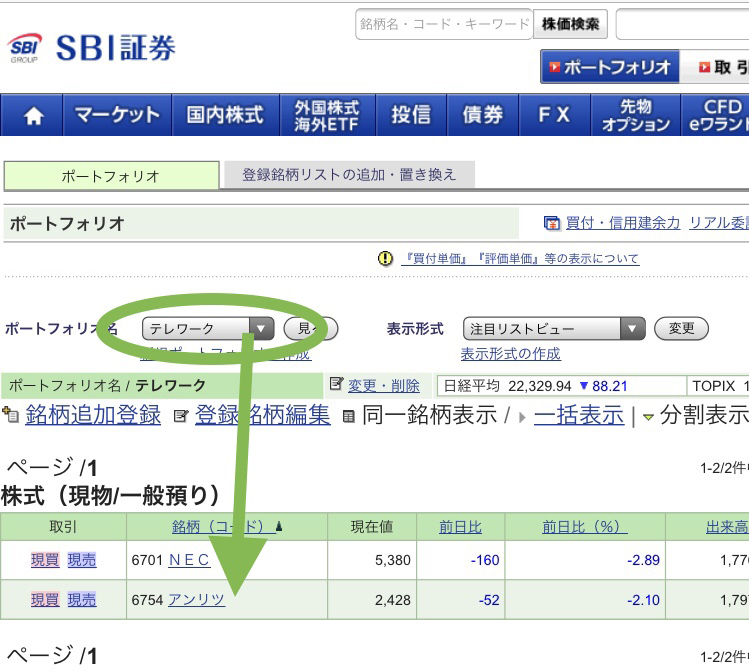Expand the 注目リストビュー display format dropdown
Image resolution: width=749 pixels, height=672 pixels.
(554, 329)
